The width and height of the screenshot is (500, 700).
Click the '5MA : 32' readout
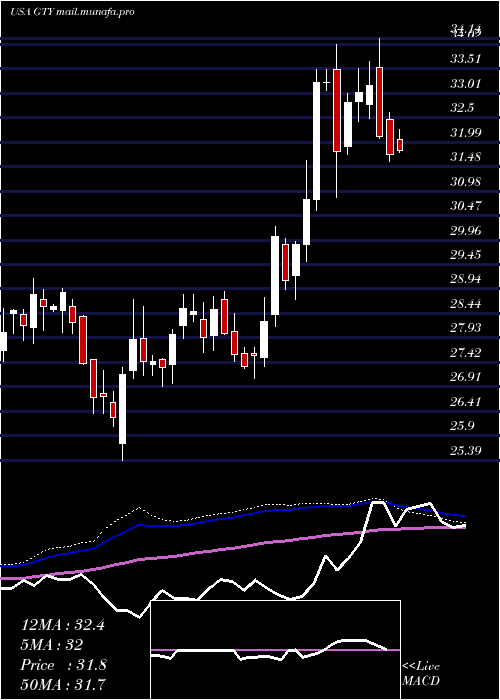coord(52,645)
